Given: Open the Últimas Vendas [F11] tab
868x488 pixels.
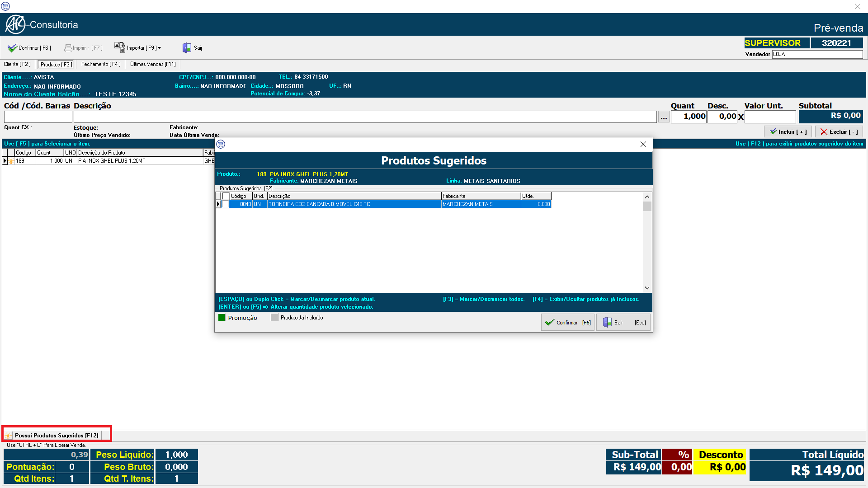Looking at the screenshot, I should [x=153, y=64].
